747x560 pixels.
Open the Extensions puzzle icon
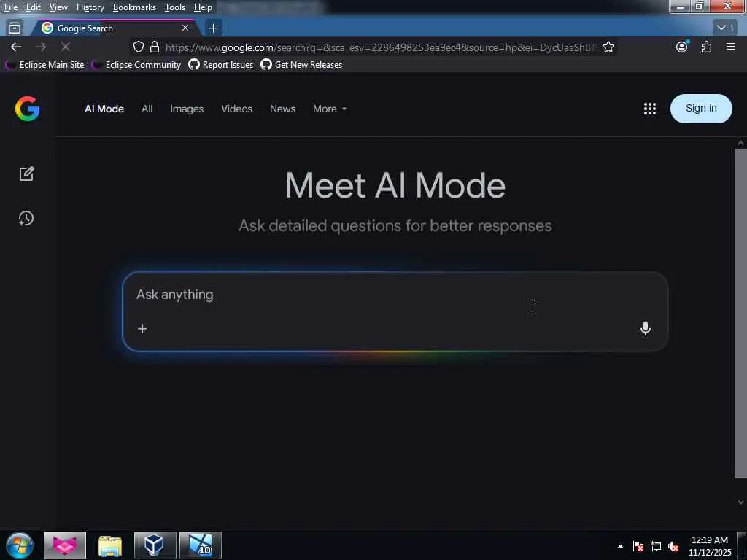tap(706, 47)
